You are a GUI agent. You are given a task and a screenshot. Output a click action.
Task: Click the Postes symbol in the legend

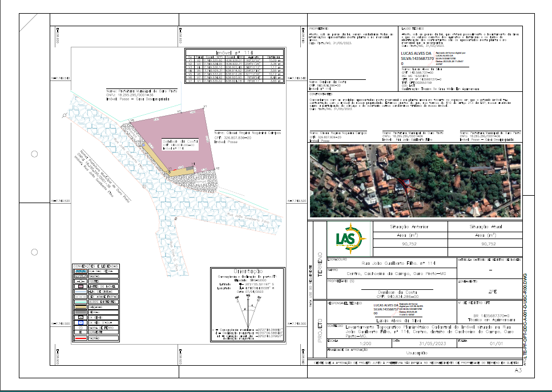pos(80,281)
